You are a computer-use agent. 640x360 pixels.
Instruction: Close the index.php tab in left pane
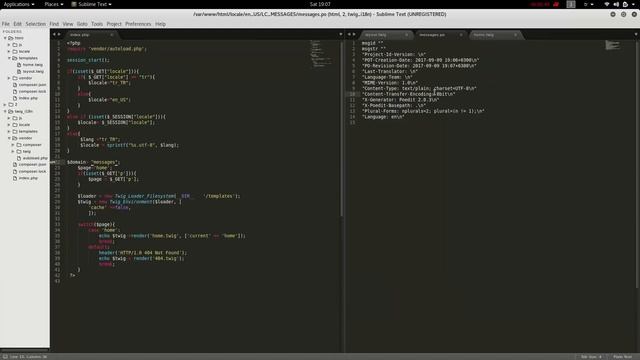(x=111, y=35)
